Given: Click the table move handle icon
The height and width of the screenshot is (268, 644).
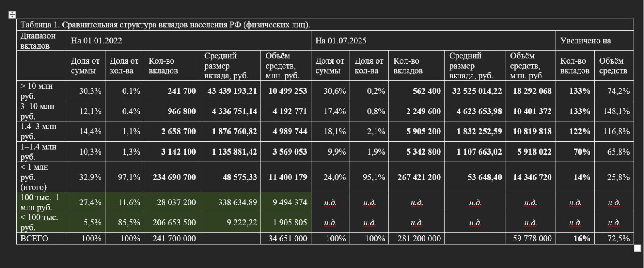Looking at the screenshot, I should pyautogui.click(x=12, y=15).
